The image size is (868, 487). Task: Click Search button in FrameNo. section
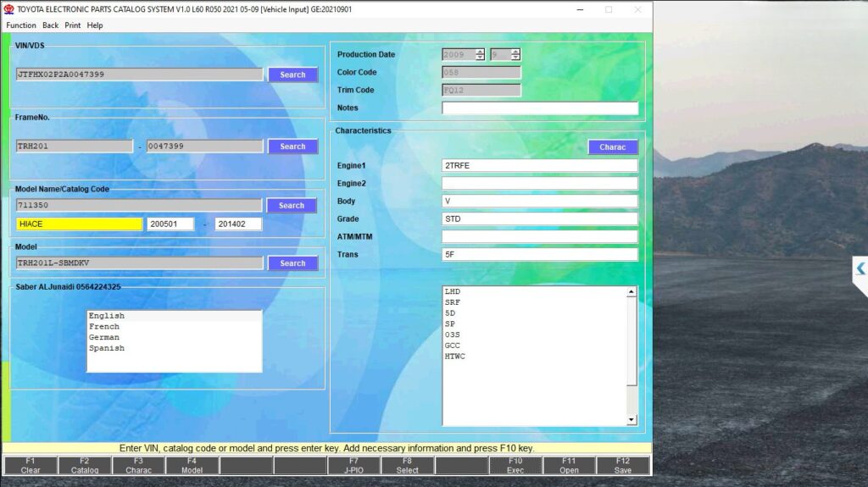tap(292, 147)
